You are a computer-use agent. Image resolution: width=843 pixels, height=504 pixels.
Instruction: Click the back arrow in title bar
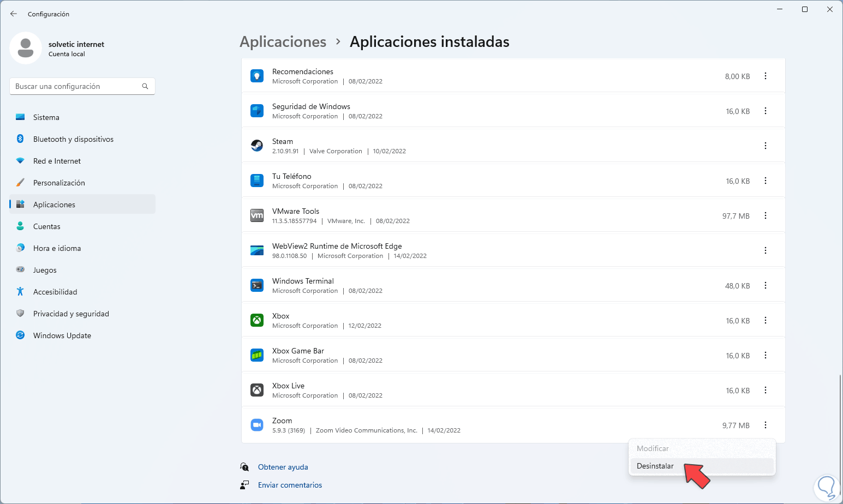[14, 14]
